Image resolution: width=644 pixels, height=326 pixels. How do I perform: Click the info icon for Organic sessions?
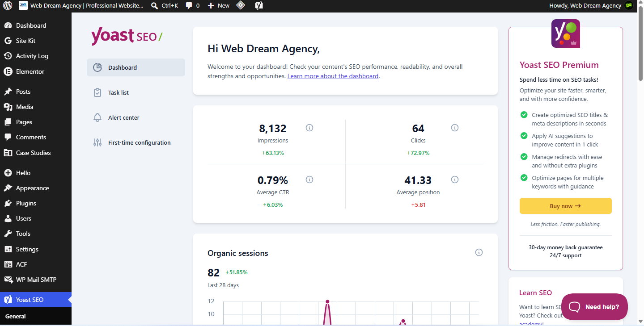tap(479, 252)
